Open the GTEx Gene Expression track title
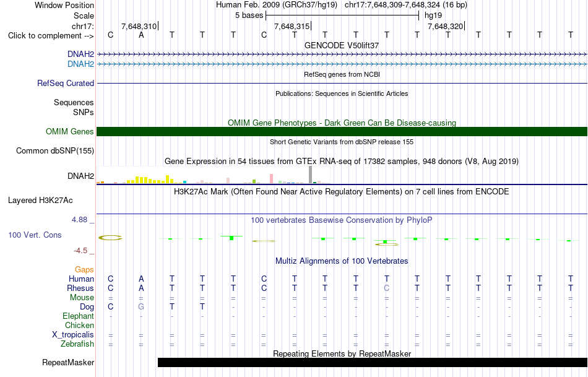This screenshot has height=377, width=588. pos(342,162)
